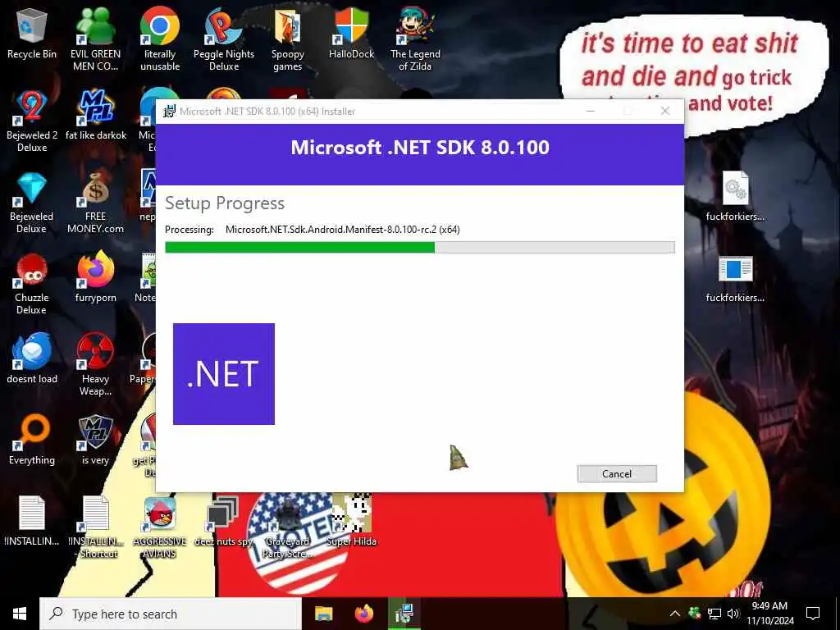This screenshot has width=840, height=630.
Task: Click the Microsoft .NET SDK 8.0.100 heading
Action: pyautogui.click(x=420, y=148)
